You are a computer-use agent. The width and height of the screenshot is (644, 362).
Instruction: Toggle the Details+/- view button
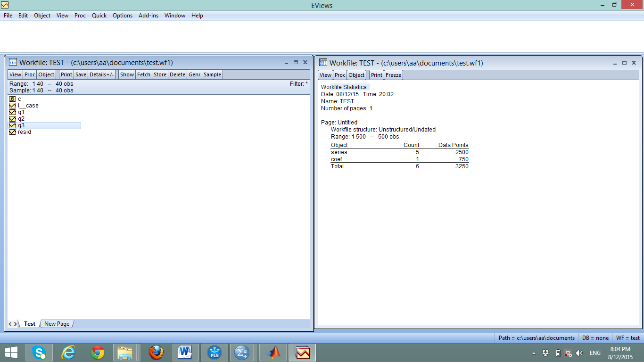point(102,74)
